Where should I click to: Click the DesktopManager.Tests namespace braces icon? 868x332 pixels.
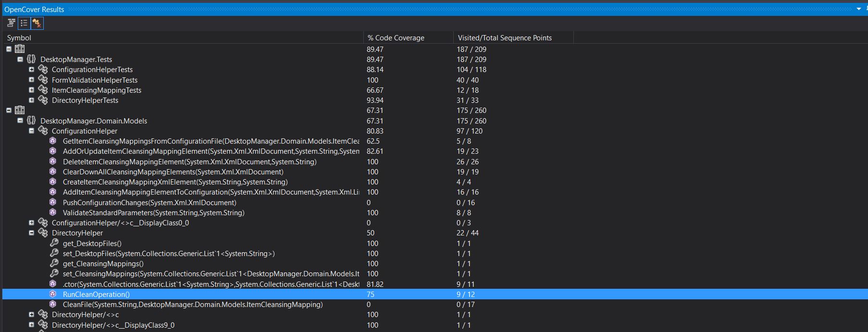[31, 59]
